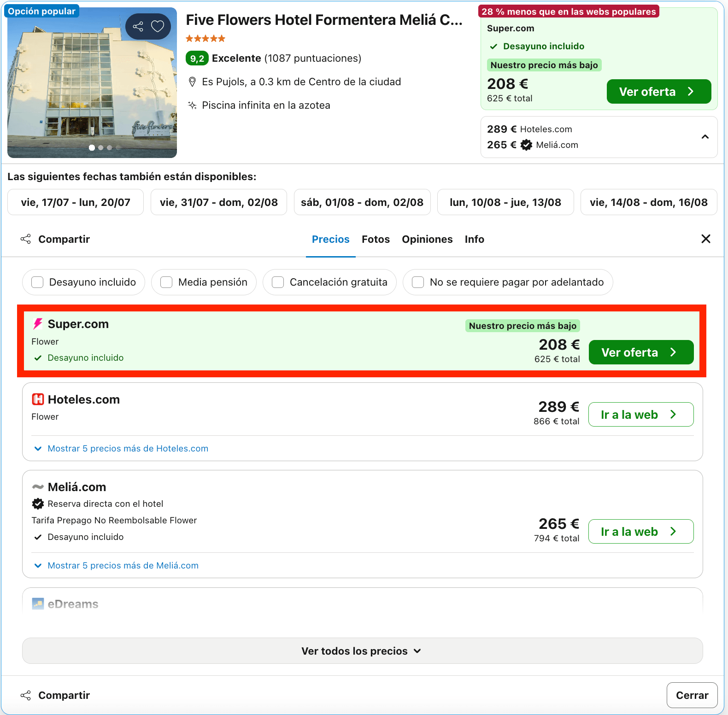The image size is (728, 715).
Task: Click the Meliá.com logo icon
Action: click(38, 487)
